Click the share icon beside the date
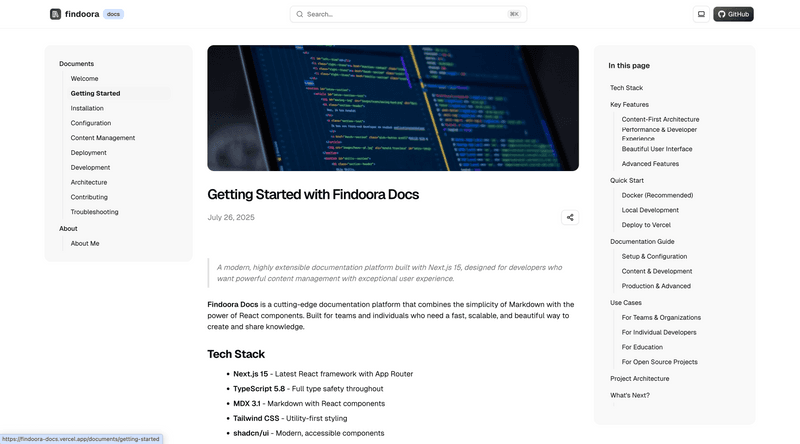The image size is (800, 444). point(570,217)
